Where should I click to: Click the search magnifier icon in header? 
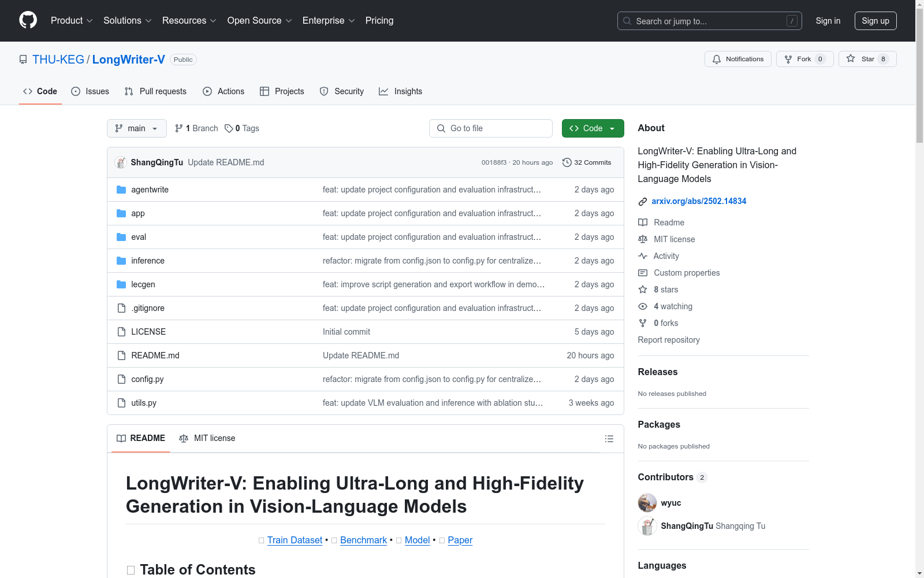click(x=627, y=21)
